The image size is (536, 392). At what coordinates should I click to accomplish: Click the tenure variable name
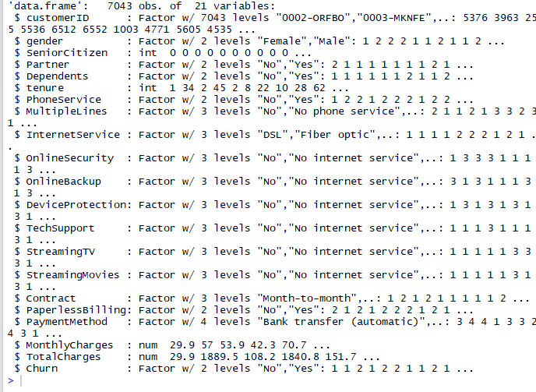point(44,88)
